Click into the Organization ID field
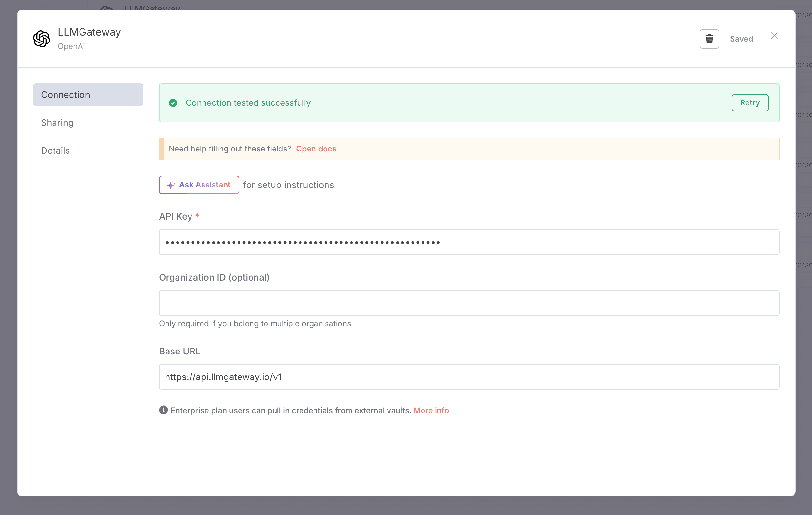The image size is (812, 515). (x=469, y=303)
